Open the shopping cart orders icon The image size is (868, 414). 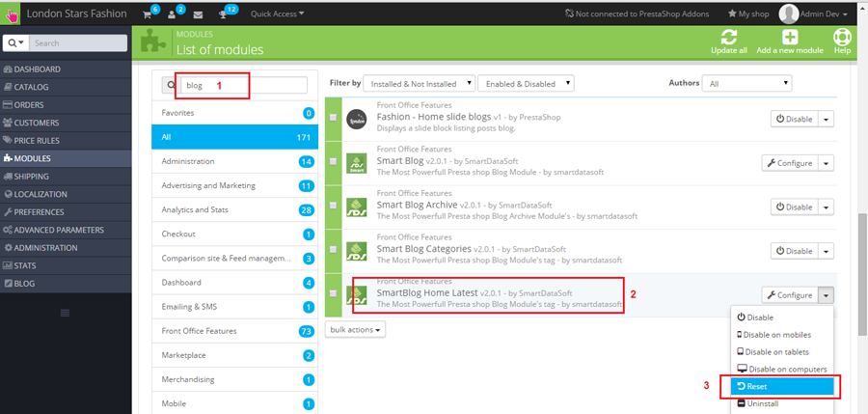click(x=147, y=14)
